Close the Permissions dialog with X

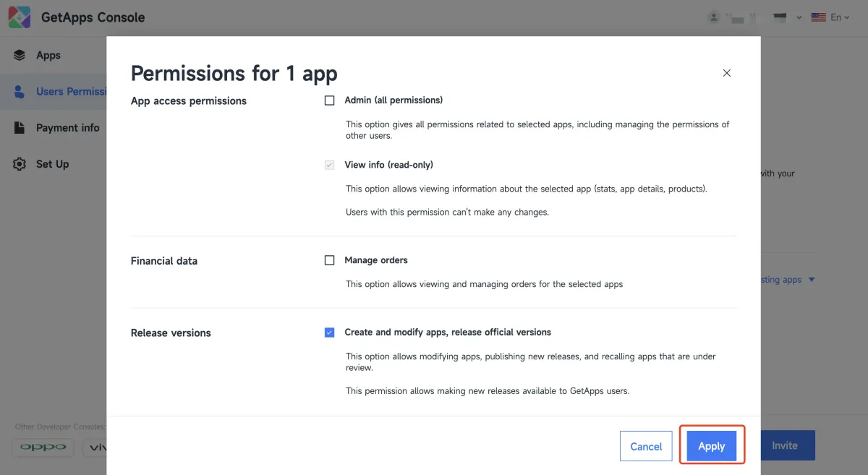click(727, 73)
